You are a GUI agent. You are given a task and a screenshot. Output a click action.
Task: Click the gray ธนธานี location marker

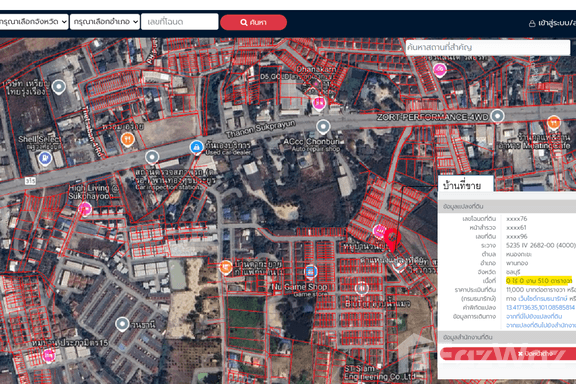(122, 324)
